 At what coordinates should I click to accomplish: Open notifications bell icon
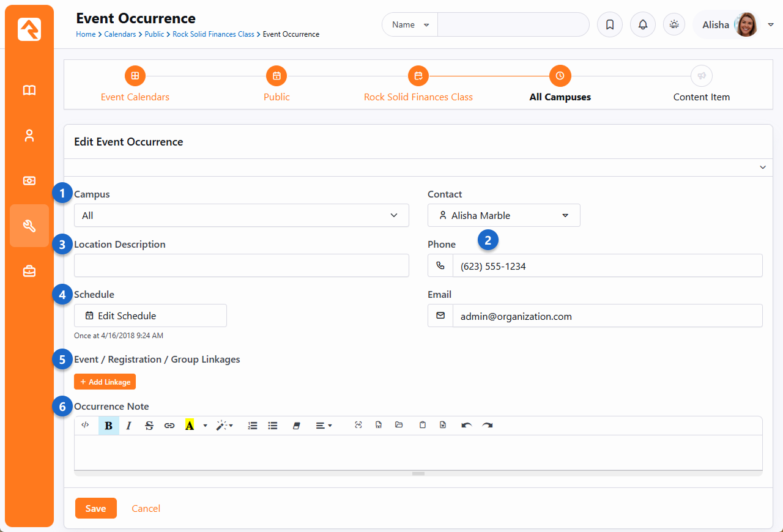click(x=642, y=25)
